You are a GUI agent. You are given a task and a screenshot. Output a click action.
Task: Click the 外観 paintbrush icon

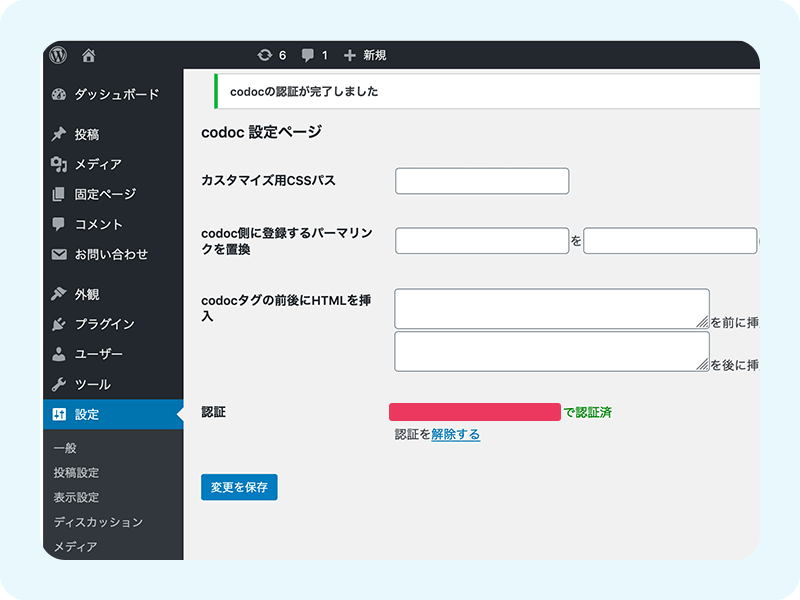coord(59,294)
